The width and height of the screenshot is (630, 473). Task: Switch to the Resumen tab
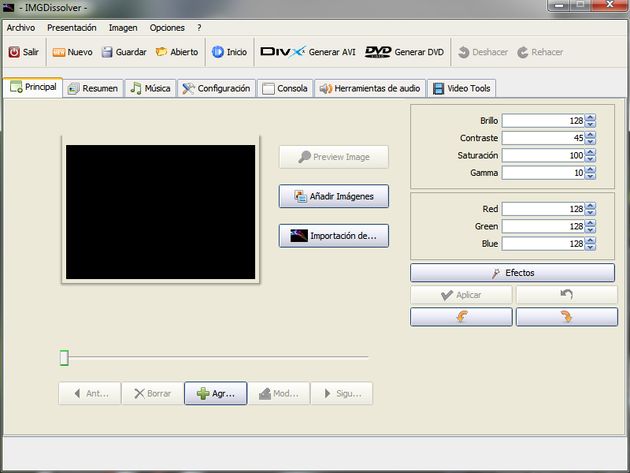click(93, 88)
